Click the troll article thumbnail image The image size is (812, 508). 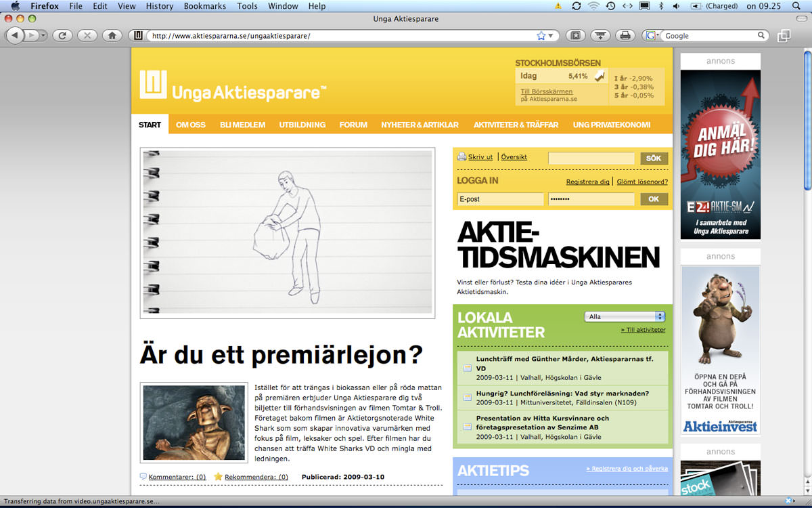pyautogui.click(x=194, y=423)
